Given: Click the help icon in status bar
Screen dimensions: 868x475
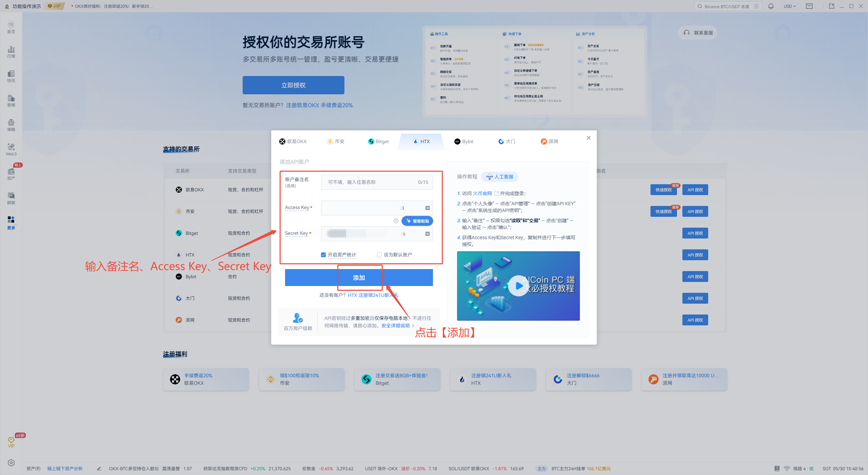Looking at the screenshot, I should click(777, 469).
